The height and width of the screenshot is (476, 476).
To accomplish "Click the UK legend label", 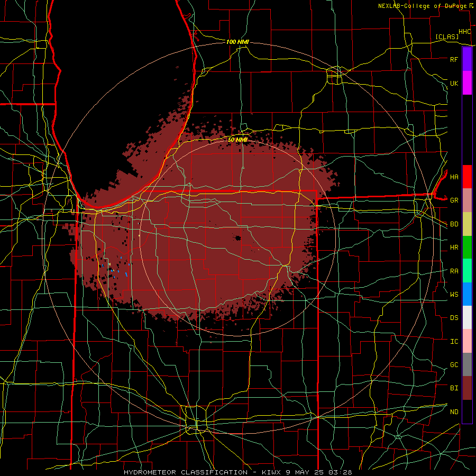I will (x=454, y=83).
